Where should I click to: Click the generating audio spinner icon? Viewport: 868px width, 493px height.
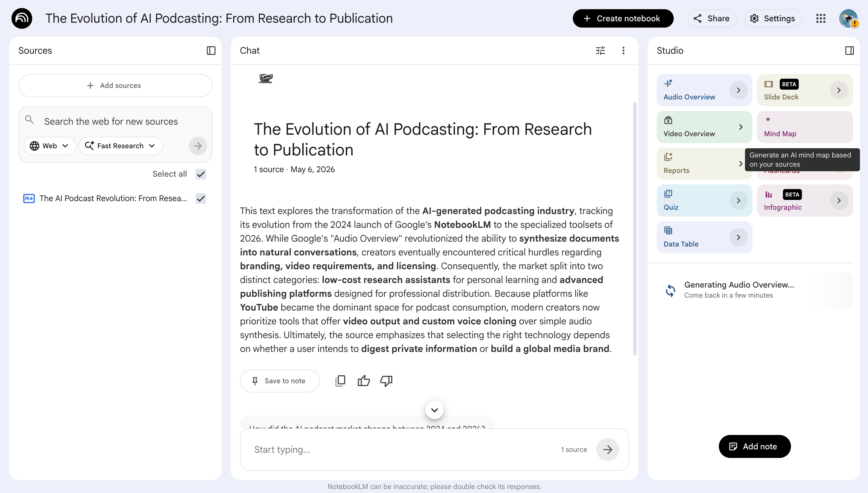point(670,290)
